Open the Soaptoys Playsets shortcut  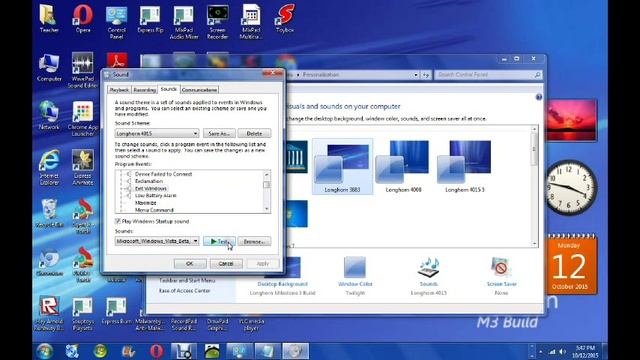click(83, 313)
